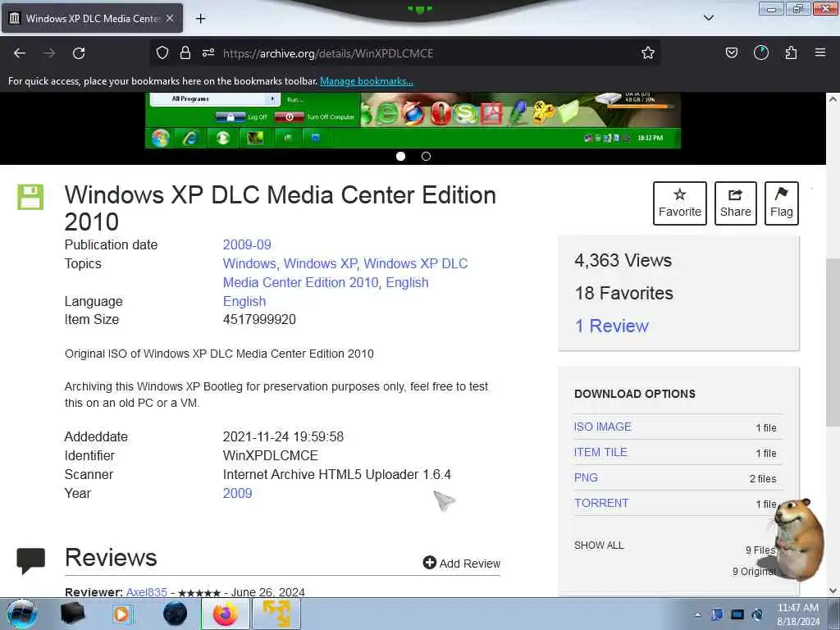Download the ISO IMAGE option
This screenshot has height=630, width=840.
tap(603, 427)
